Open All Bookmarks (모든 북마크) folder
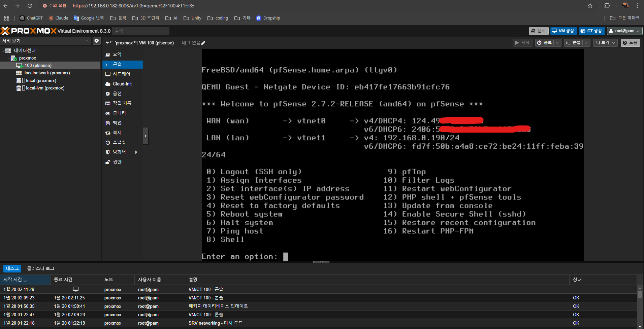The height and width of the screenshot is (329, 644). (x=625, y=18)
